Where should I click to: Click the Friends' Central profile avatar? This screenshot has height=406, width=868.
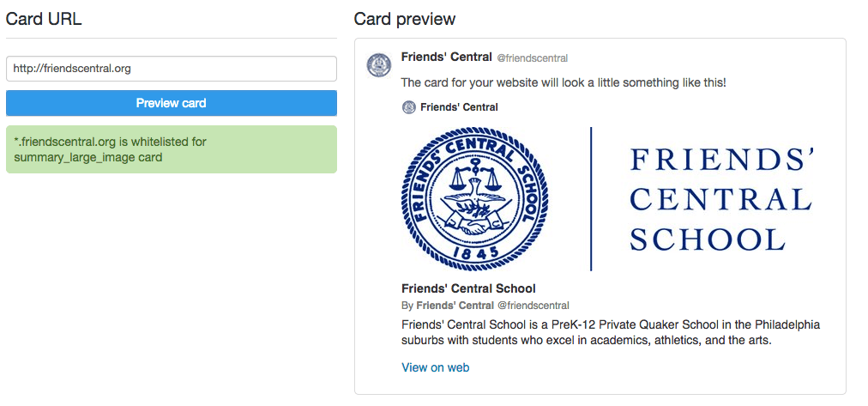379,65
